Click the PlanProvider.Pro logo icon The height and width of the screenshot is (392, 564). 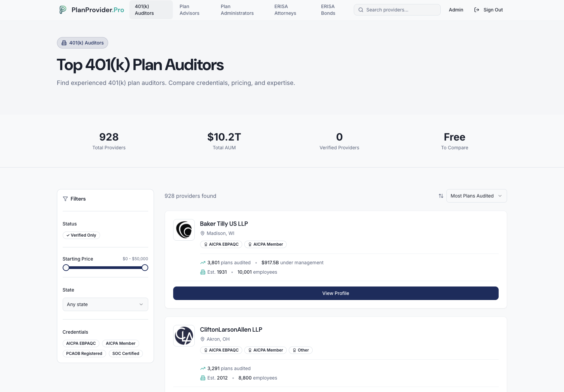click(x=63, y=10)
